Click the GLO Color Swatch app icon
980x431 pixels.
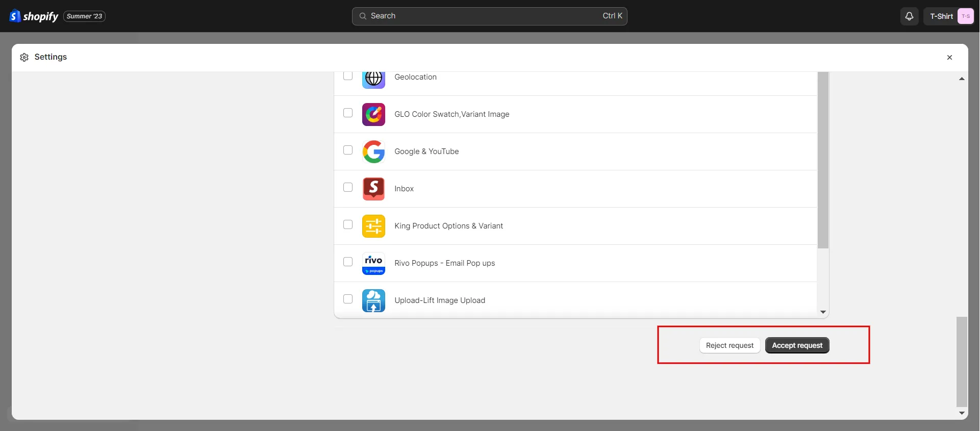[x=373, y=114]
